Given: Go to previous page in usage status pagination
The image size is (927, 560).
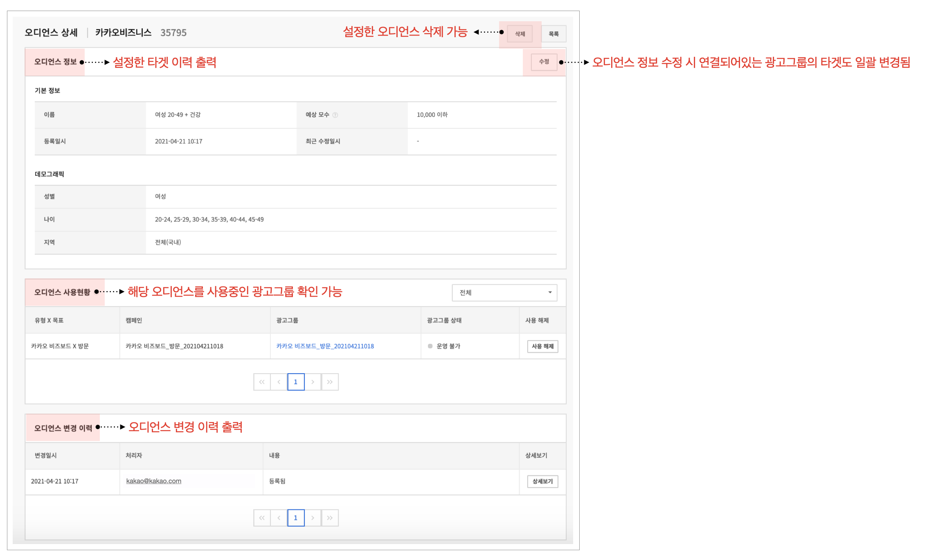Looking at the screenshot, I should point(279,382).
